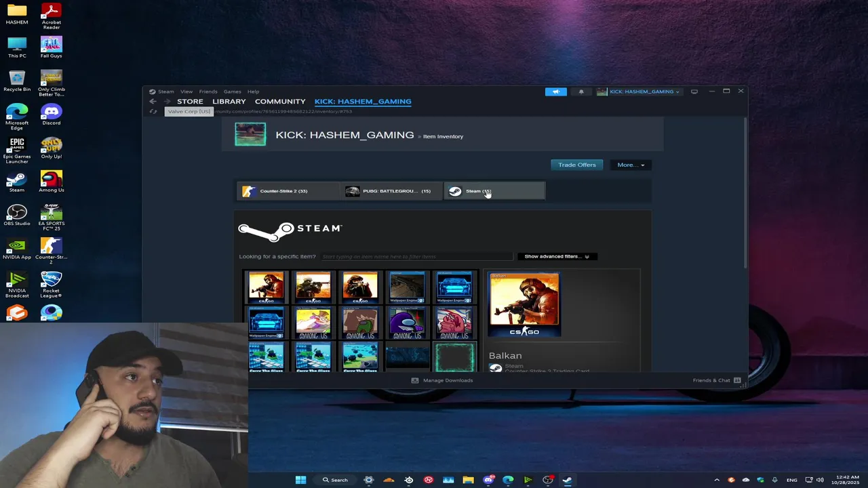Screen dimensions: 868x488
Task: Open Acrobat Reader desktop shortcut
Action: click(52, 16)
